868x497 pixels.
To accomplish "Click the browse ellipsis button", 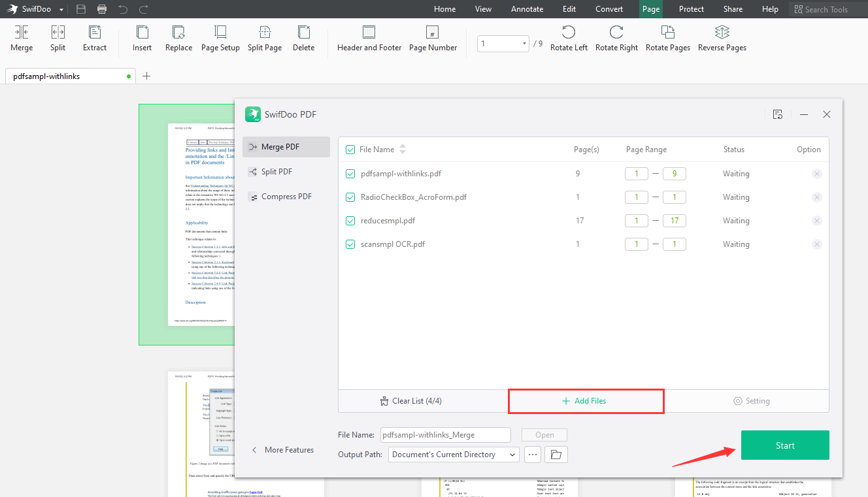I will [x=533, y=455].
